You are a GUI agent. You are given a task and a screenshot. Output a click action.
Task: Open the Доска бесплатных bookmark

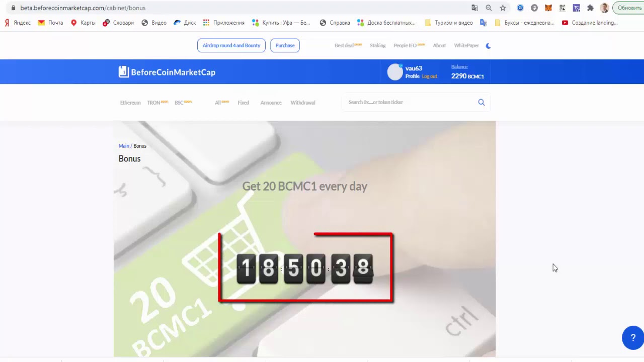point(386,23)
